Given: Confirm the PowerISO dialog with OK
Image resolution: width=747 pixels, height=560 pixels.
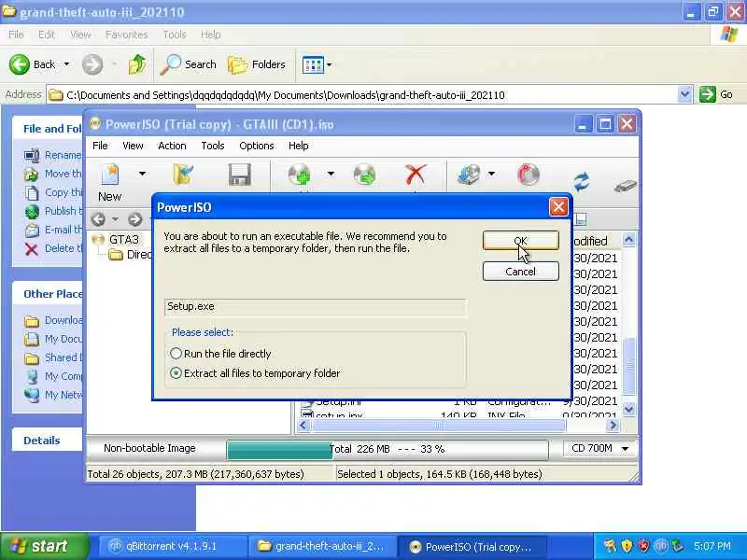Looking at the screenshot, I should click(520, 241).
